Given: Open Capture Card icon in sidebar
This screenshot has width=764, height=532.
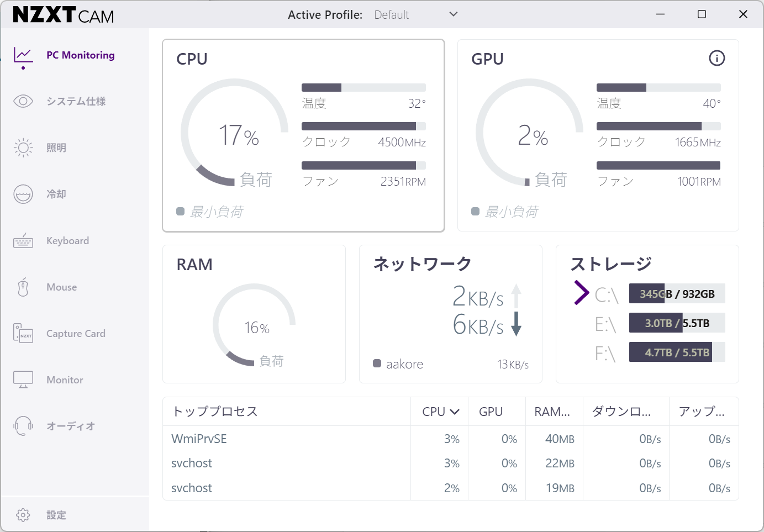Looking at the screenshot, I should point(23,334).
